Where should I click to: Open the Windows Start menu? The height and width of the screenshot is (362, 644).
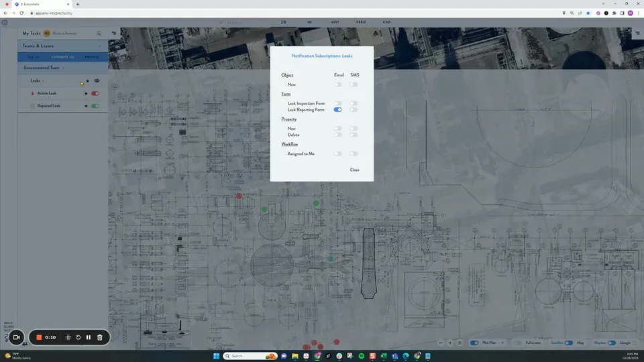217,356
